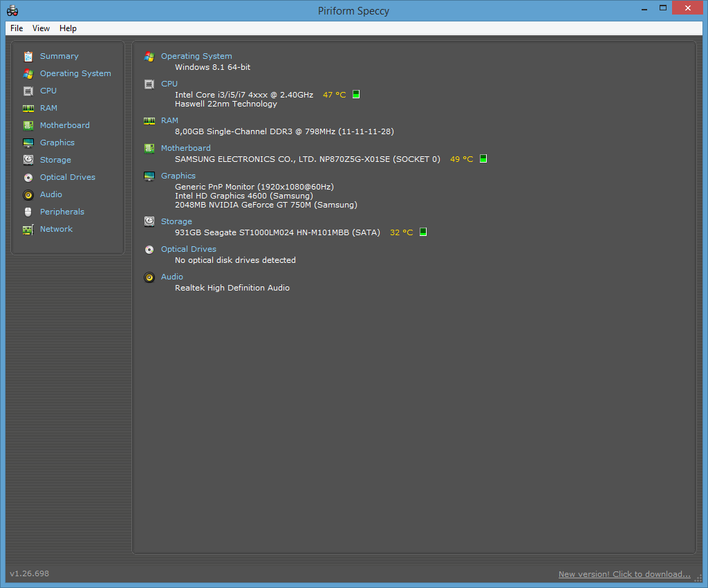Click the Network card icon in sidebar
The width and height of the screenshot is (708, 588).
click(x=28, y=230)
